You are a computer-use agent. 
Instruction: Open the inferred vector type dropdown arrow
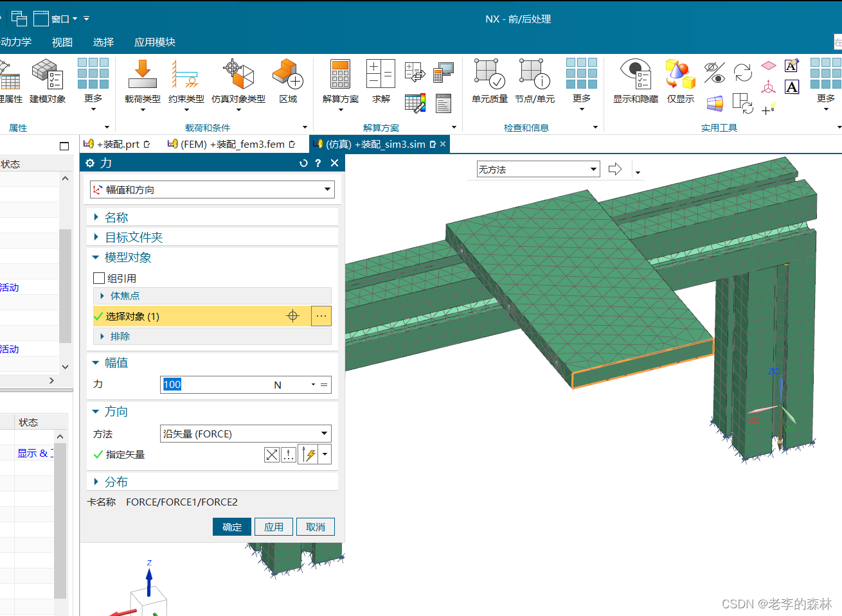tap(325, 455)
